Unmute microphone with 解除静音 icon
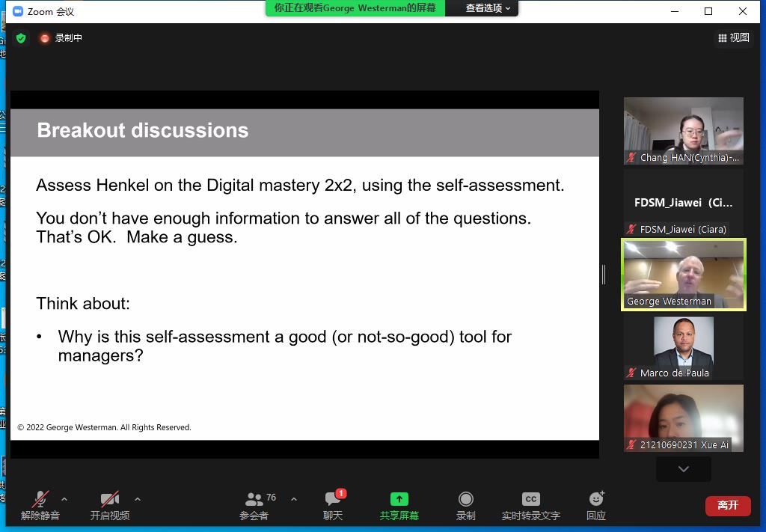 click(x=40, y=499)
